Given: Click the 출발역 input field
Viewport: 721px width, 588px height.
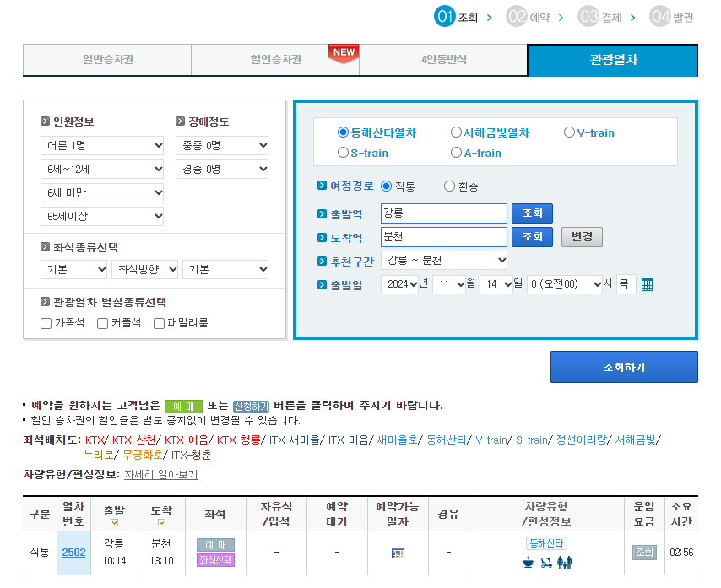Looking at the screenshot, I should coord(442,213).
